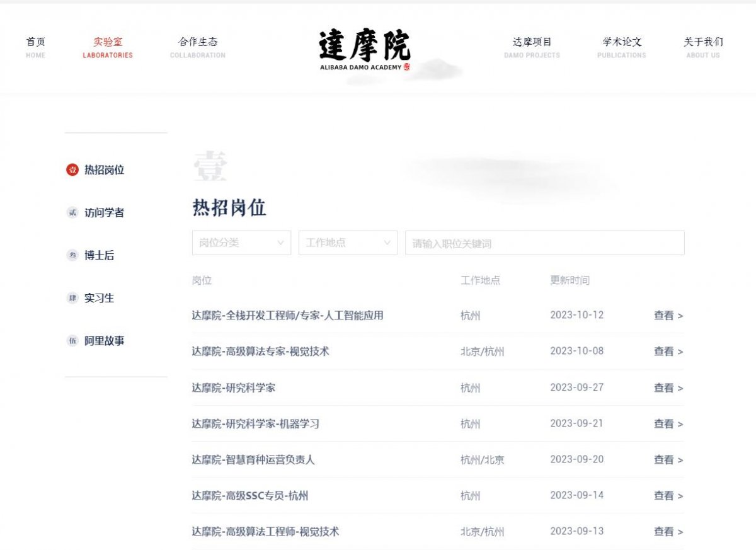Open job title 达摩院-高级算法工程师-视觉技术
The width and height of the screenshot is (756, 550).
coord(266,532)
